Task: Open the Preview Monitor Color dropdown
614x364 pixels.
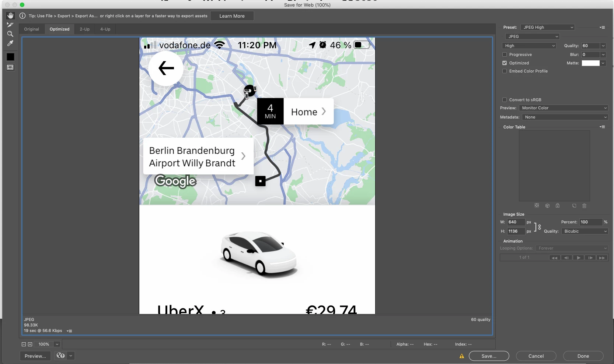Action: click(x=564, y=108)
